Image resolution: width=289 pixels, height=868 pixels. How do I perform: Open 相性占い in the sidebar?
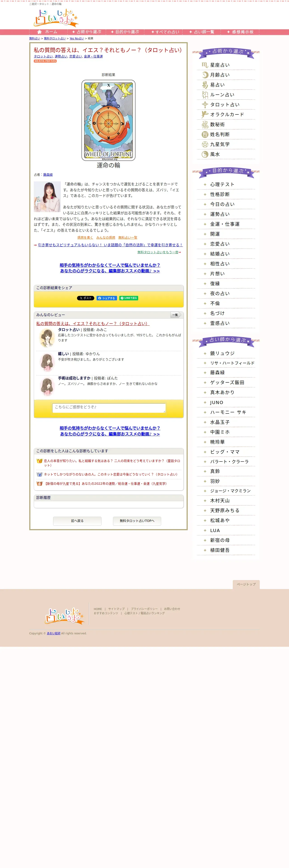point(226,264)
